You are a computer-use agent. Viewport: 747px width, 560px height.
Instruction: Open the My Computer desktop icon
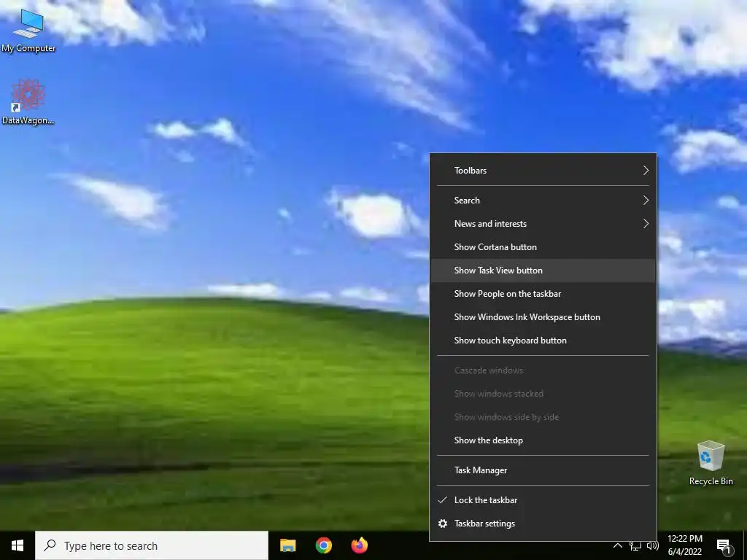coord(28,29)
